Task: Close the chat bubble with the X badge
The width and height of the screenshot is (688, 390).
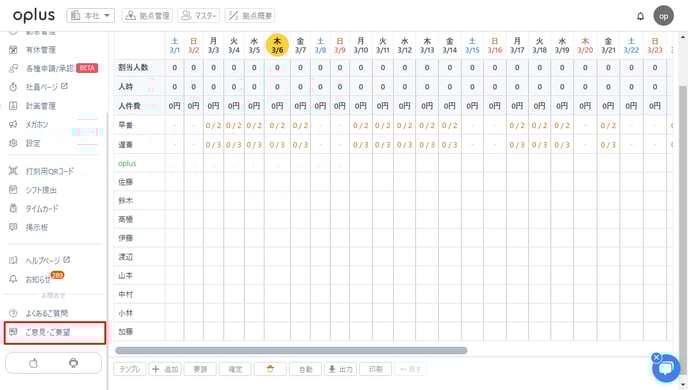Action: click(x=656, y=357)
